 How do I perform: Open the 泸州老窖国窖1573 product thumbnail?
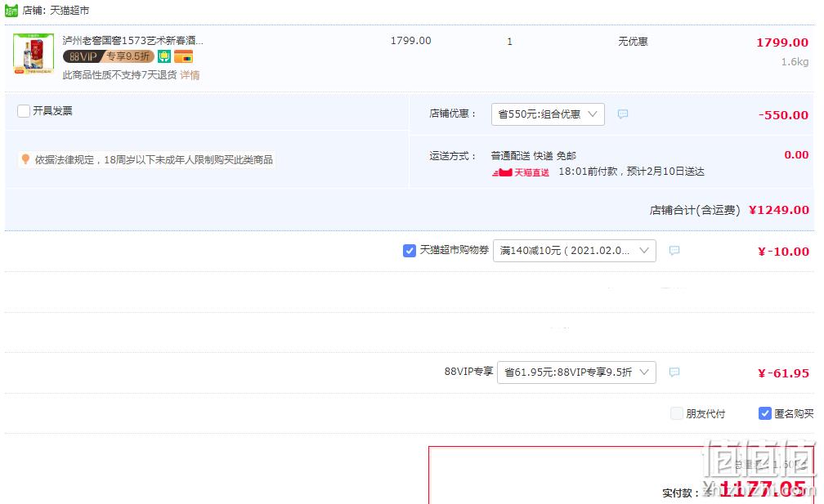point(34,54)
